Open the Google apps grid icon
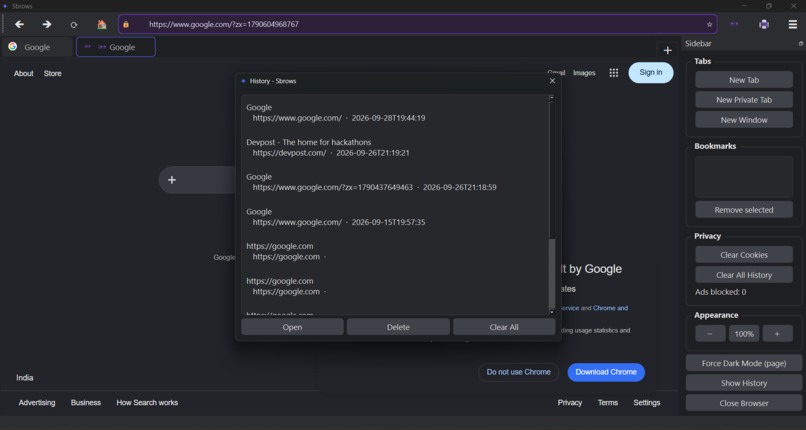Viewport: 806px width, 430px height. pyautogui.click(x=613, y=73)
